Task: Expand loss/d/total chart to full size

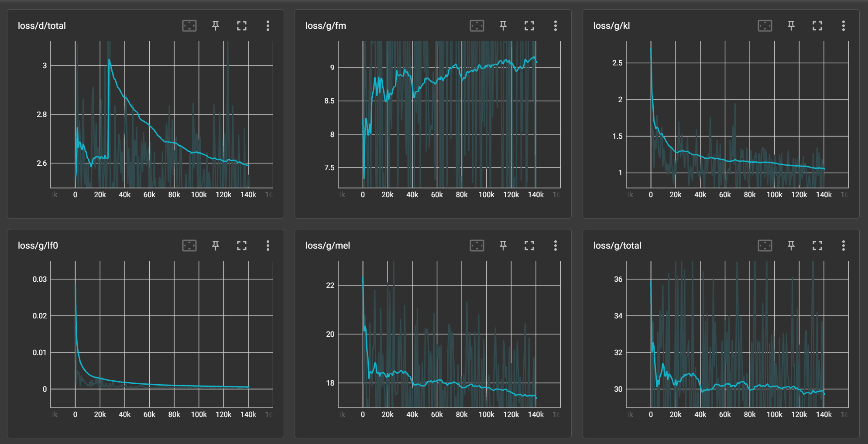Action: click(242, 26)
